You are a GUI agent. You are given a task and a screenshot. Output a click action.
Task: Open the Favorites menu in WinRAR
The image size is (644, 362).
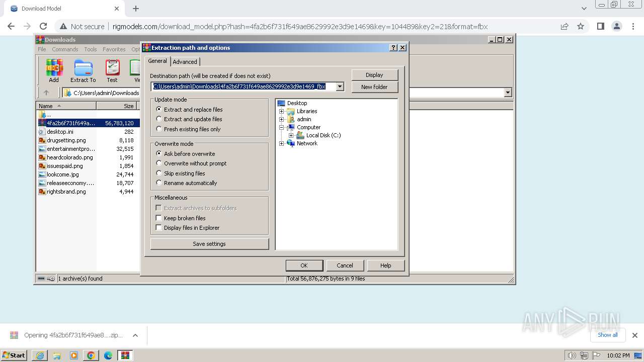[114, 49]
